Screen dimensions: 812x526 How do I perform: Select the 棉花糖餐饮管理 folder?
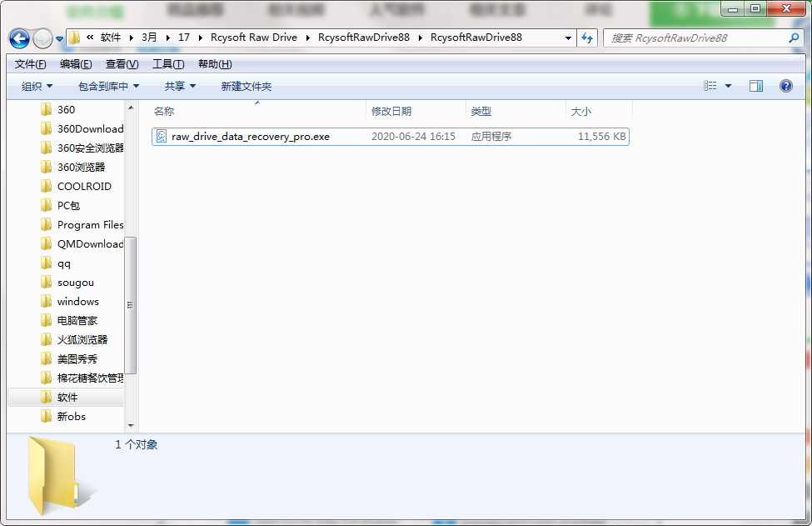click(x=90, y=378)
